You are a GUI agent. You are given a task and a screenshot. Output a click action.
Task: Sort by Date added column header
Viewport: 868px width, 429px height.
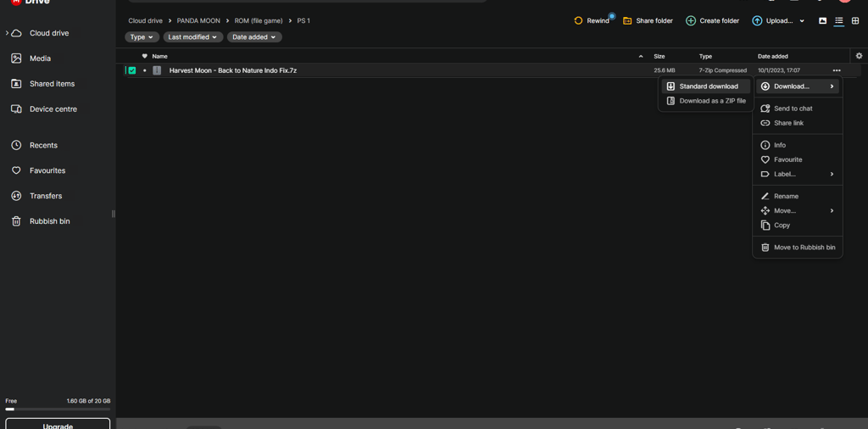tap(773, 57)
